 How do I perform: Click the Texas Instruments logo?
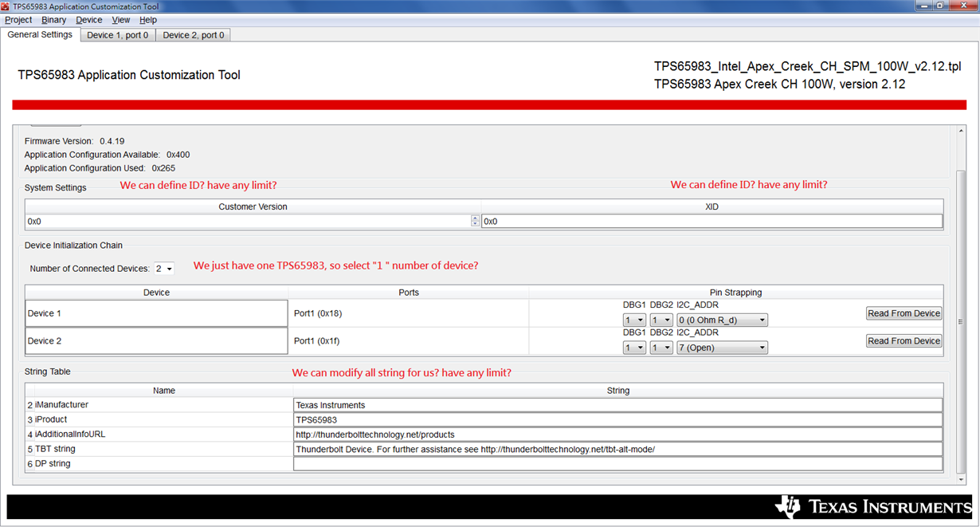coord(873,506)
